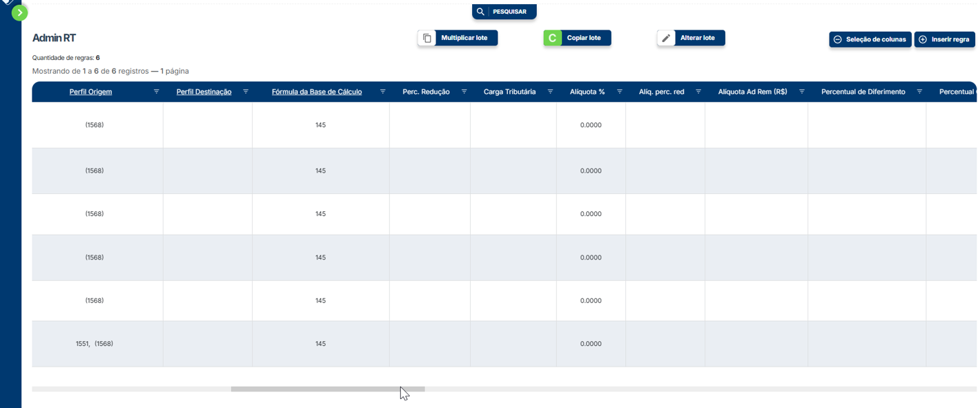
Task: Expand the sidebar with the green chevron
Action: point(19,12)
